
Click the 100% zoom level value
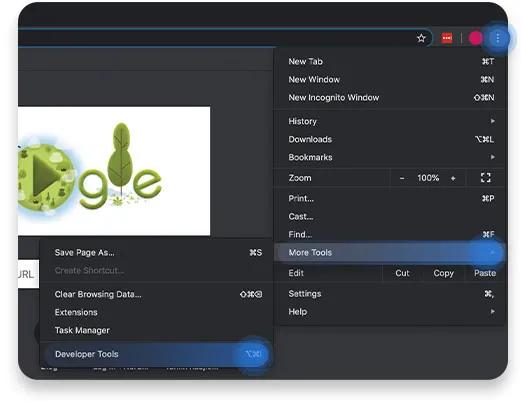pyautogui.click(x=428, y=178)
